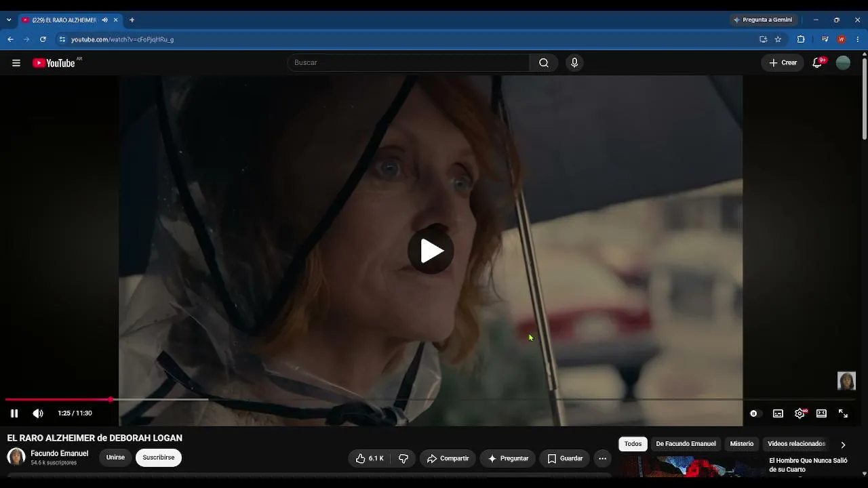Viewport: 868px width, 488px height.
Task: Open the channel watermark on the video
Action: click(846, 381)
